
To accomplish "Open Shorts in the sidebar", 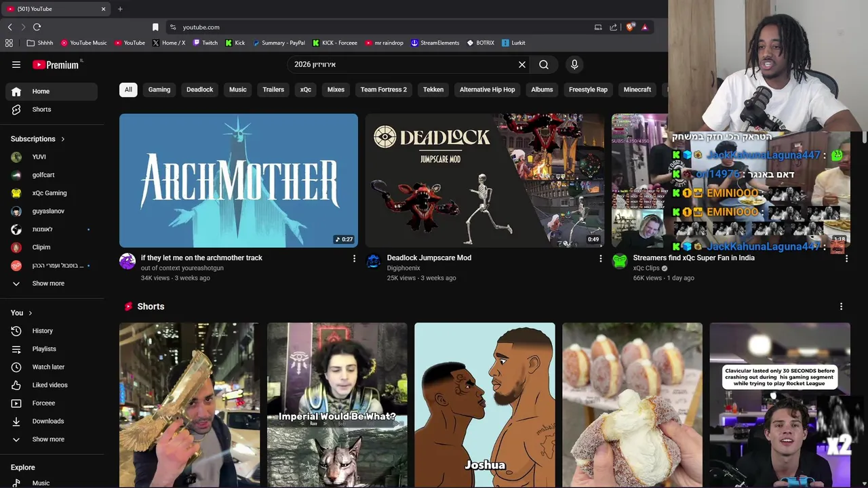I will tap(52, 109).
